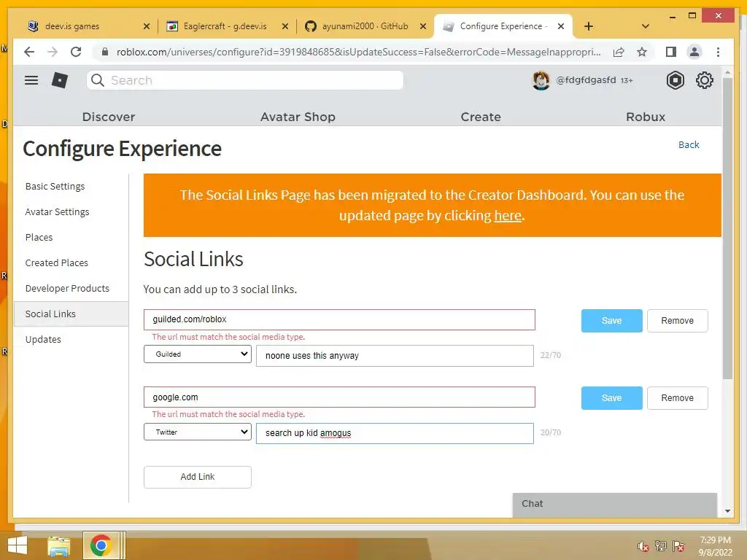Image resolution: width=747 pixels, height=560 pixels.
Task: Click the browser forward arrow
Action: (x=53, y=52)
